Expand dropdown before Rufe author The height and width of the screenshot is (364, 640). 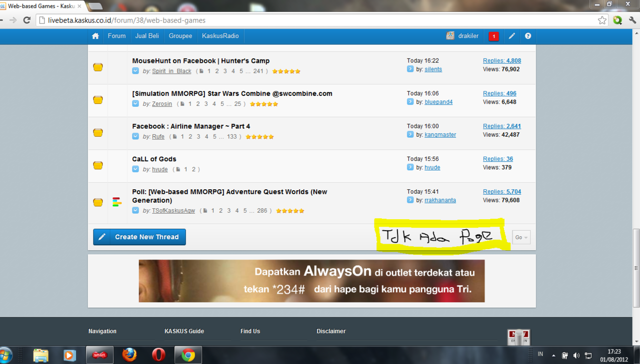(x=135, y=137)
